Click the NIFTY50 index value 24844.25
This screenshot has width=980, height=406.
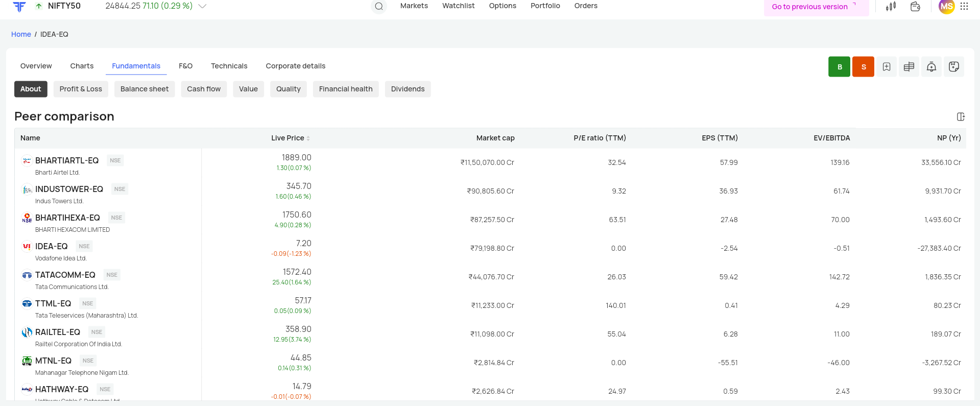point(123,6)
